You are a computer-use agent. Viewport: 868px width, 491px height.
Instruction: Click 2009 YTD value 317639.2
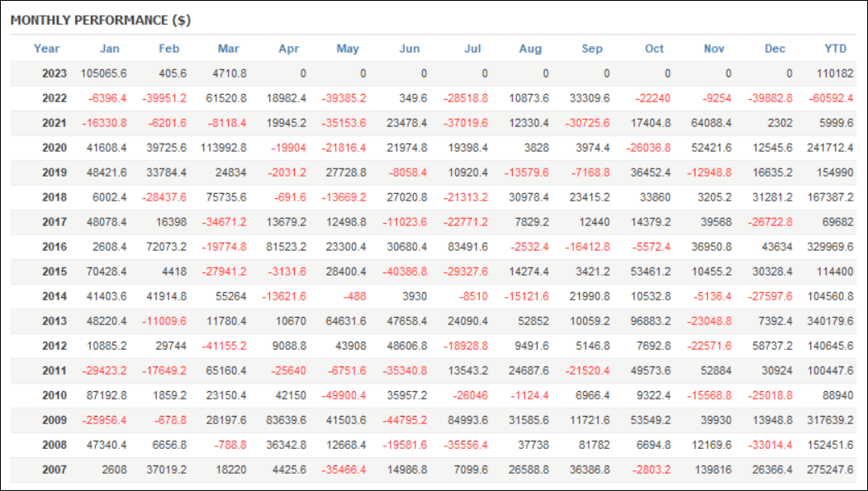tap(830, 420)
